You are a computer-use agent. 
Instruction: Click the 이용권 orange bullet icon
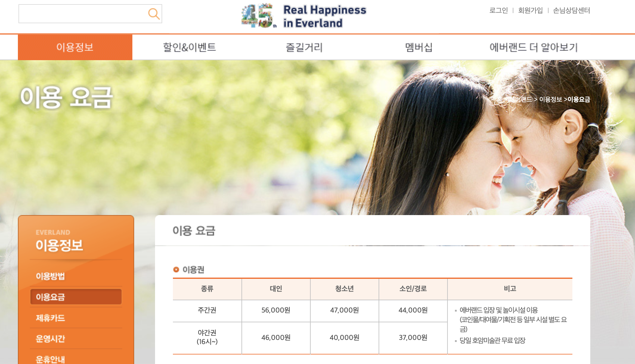[x=176, y=270]
